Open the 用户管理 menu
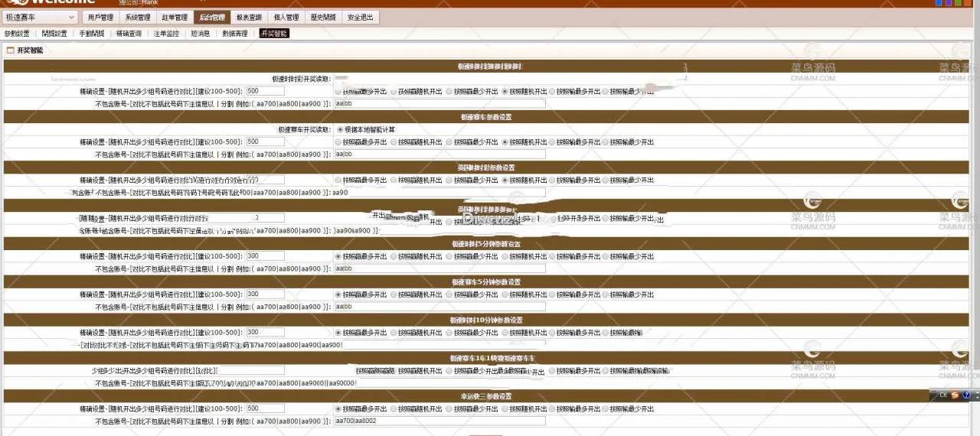The height and width of the screenshot is (436, 980). [100, 17]
